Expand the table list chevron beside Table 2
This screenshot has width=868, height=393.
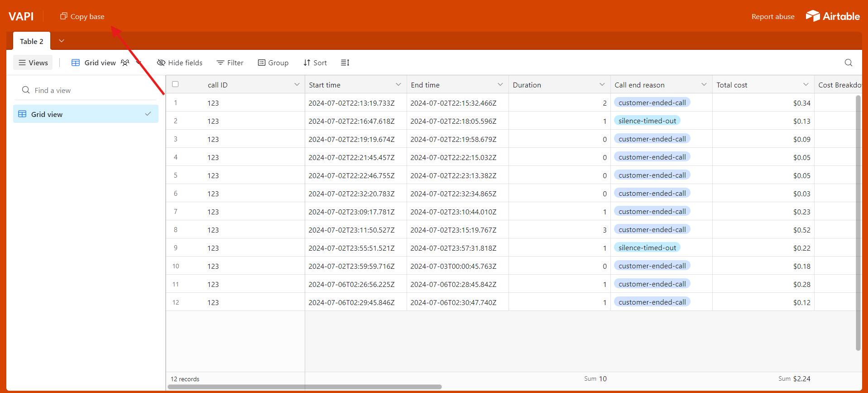(62, 41)
